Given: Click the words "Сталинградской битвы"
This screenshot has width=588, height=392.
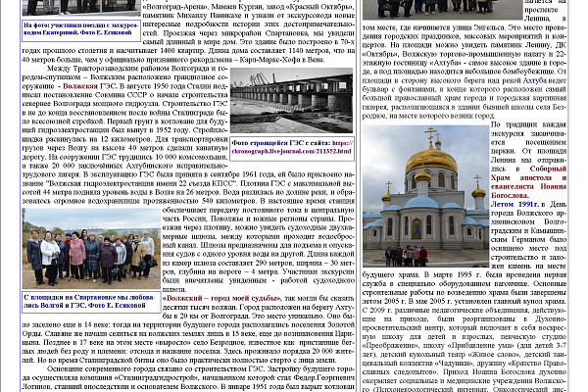Looking at the screenshot, I should (115, 361).
